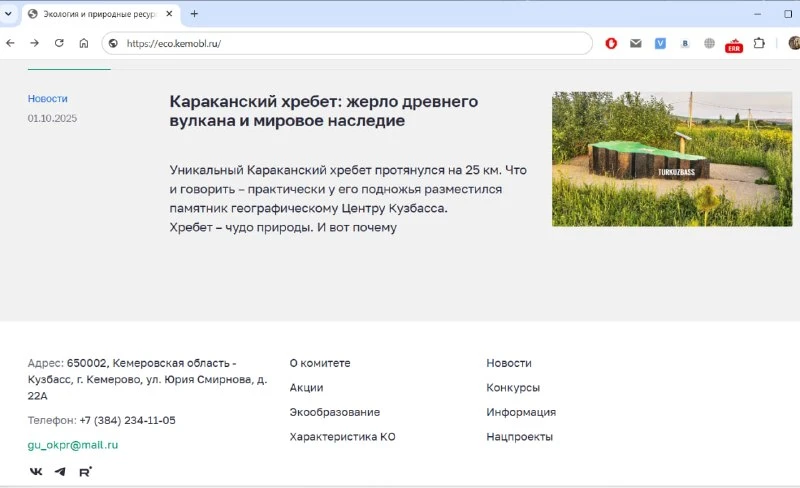This screenshot has height=488, width=800.
Task: Click the article date 01.10.2025
Action: coord(52,118)
